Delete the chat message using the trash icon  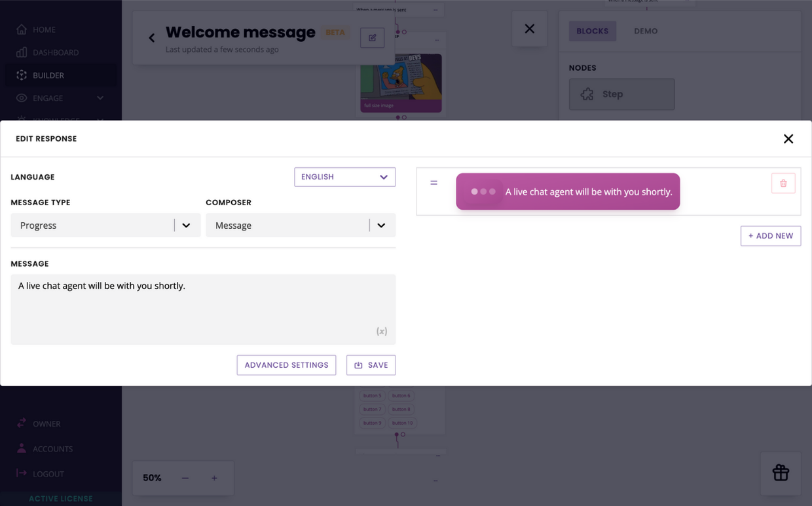coord(783,183)
